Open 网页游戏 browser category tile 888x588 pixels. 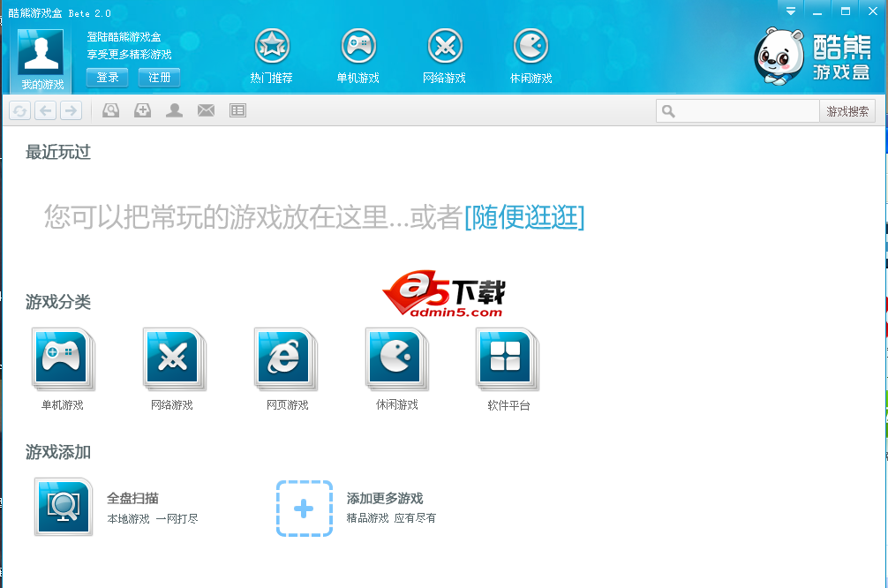pos(285,359)
